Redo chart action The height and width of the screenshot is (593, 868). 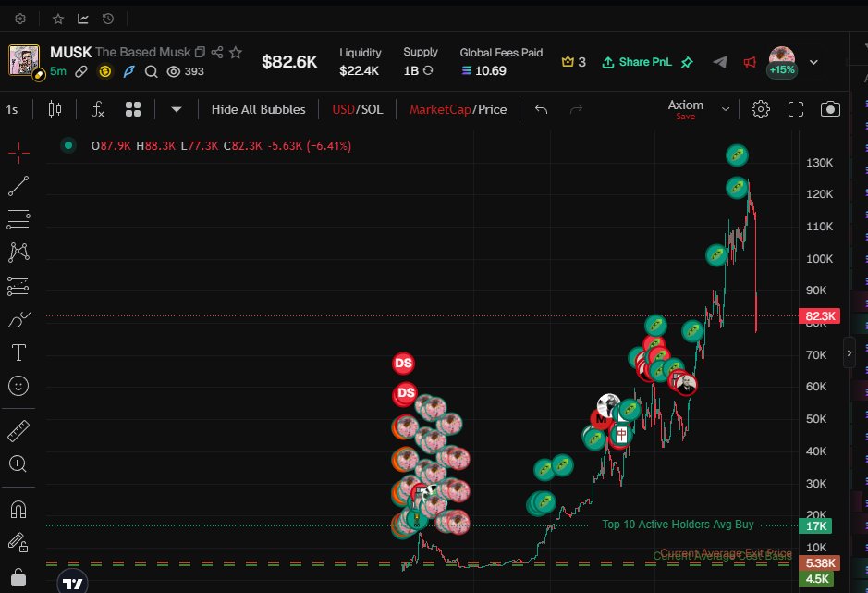576,110
